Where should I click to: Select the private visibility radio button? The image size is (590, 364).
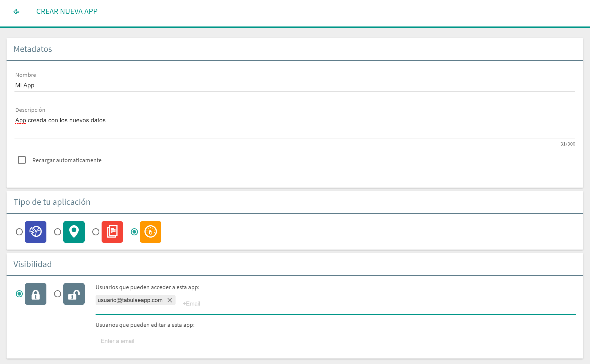coord(19,294)
